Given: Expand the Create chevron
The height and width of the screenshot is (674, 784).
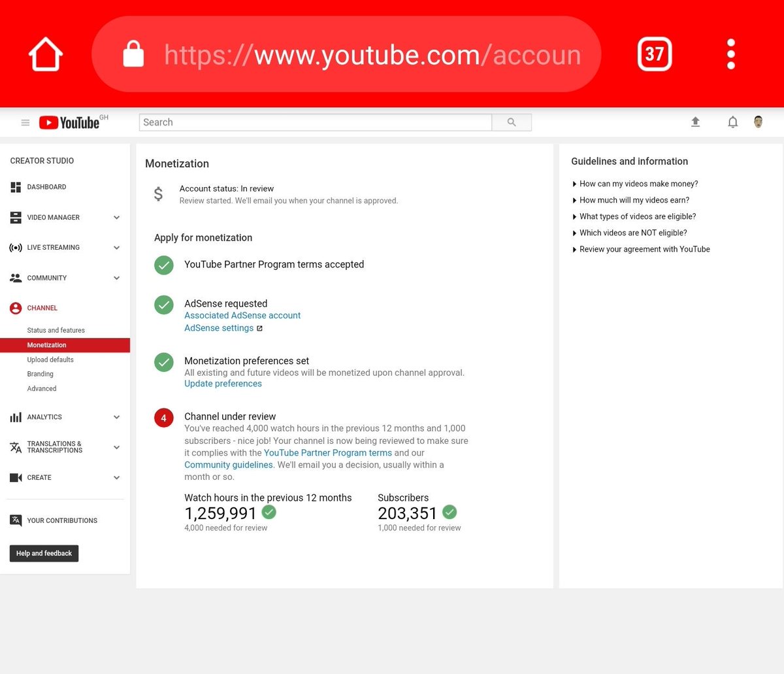Looking at the screenshot, I should [x=116, y=478].
